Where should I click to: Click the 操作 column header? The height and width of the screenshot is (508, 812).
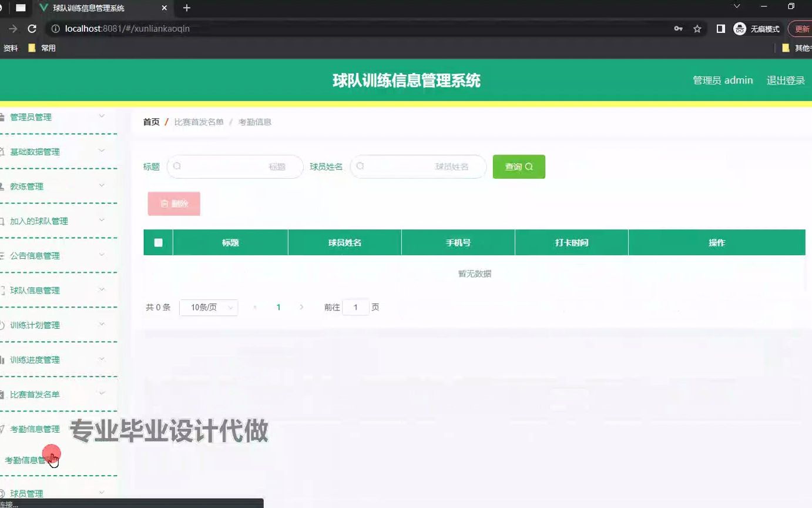point(717,243)
